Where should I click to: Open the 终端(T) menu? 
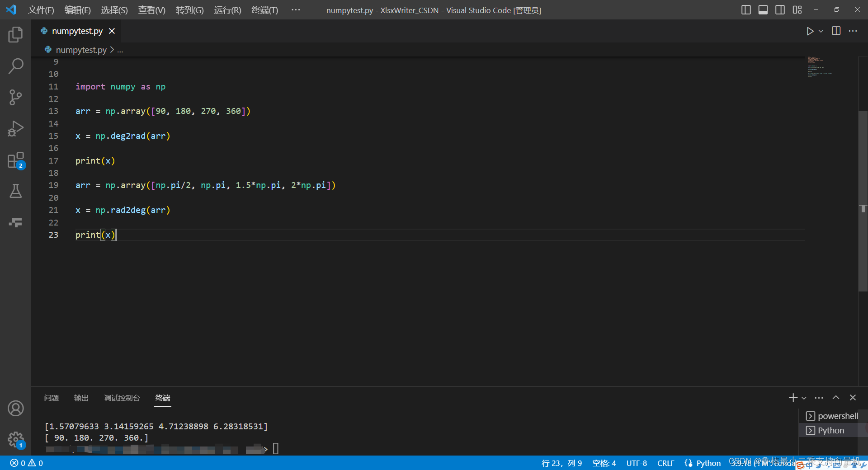pyautogui.click(x=265, y=10)
